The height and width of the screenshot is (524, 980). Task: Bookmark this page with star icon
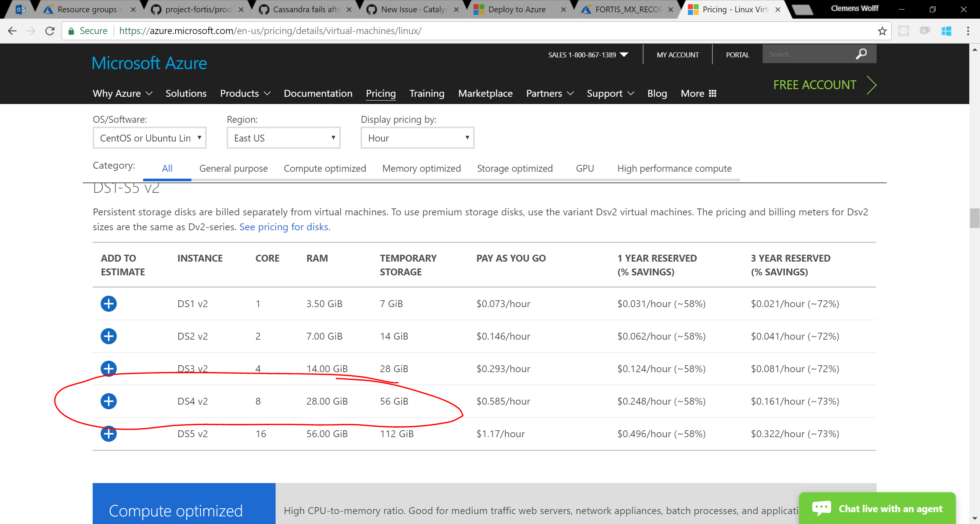[x=882, y=31]
